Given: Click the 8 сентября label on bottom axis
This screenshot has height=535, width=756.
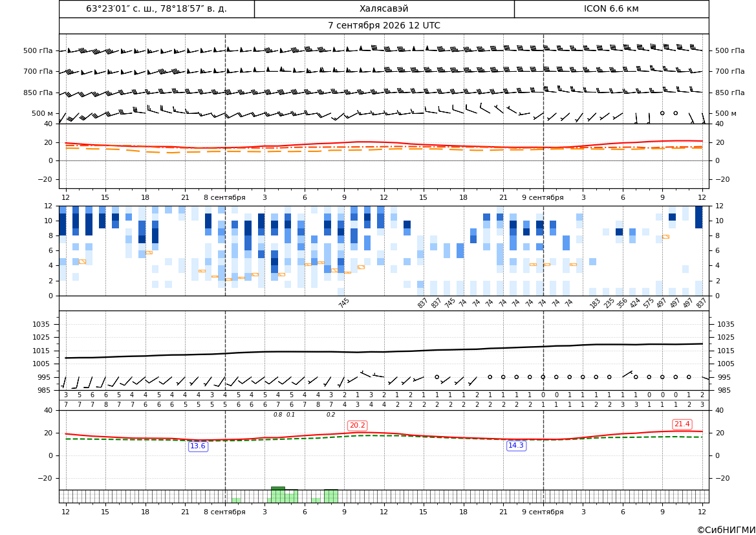Looking at the screenshot, I should click(x=224, y=512).
